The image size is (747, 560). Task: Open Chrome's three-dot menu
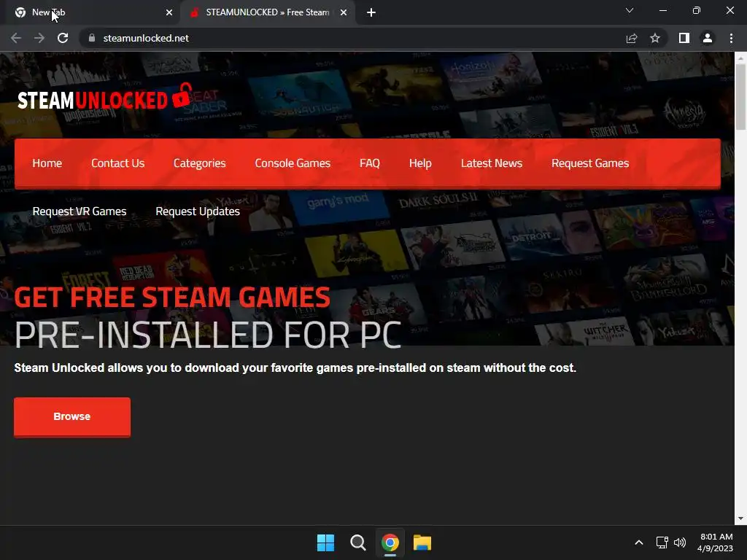[x=731, y=38]
